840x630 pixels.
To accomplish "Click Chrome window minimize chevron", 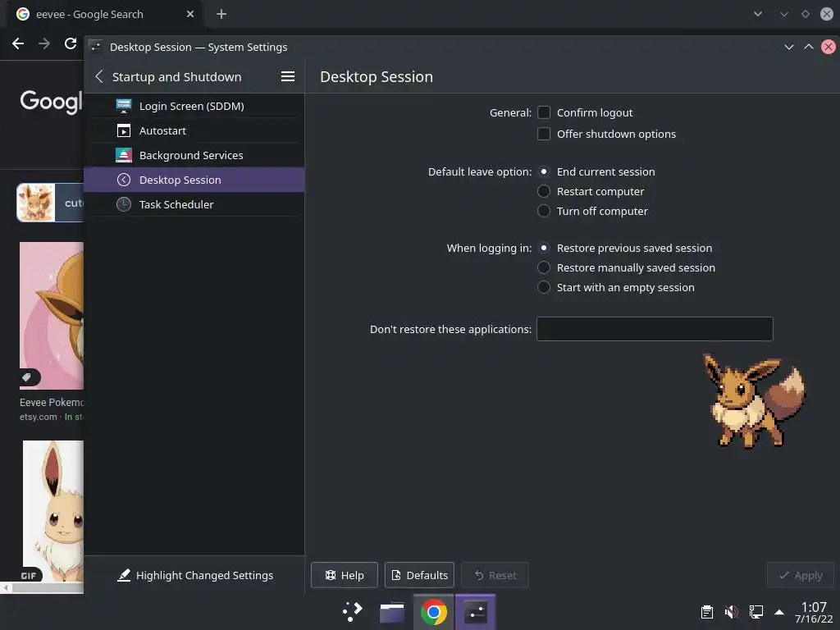I will tap(783, 14).
